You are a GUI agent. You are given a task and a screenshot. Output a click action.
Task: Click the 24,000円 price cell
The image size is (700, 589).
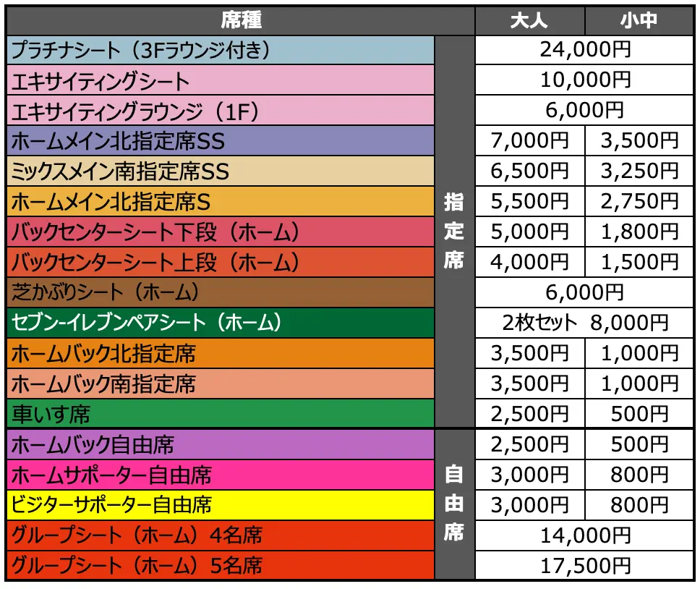584,50
